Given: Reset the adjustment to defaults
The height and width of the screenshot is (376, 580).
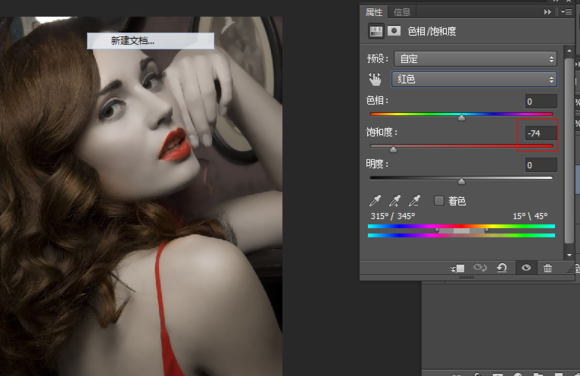Looking at the screenshot, I should (x=502, y=268).
